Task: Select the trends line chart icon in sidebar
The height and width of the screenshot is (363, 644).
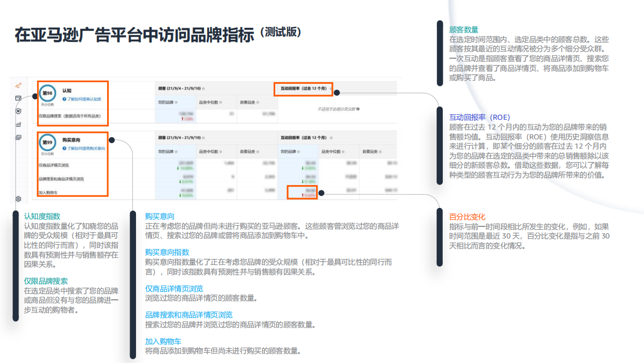Action: pos(19,85)
